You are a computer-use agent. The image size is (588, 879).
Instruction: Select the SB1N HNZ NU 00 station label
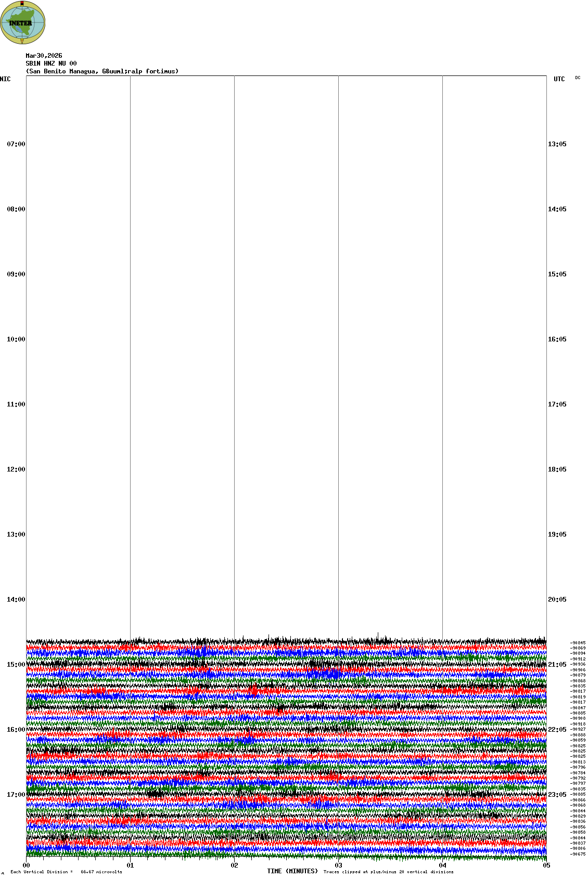point(51,63)
